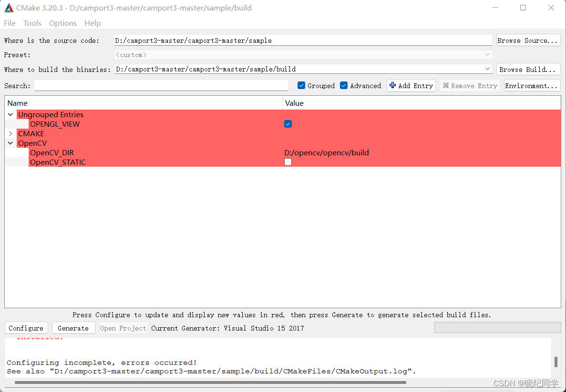Click the 'Configuring incomplete, errors occurred!' line
The width and height of the screenshot is (566, 392).
tap(102, 362)
